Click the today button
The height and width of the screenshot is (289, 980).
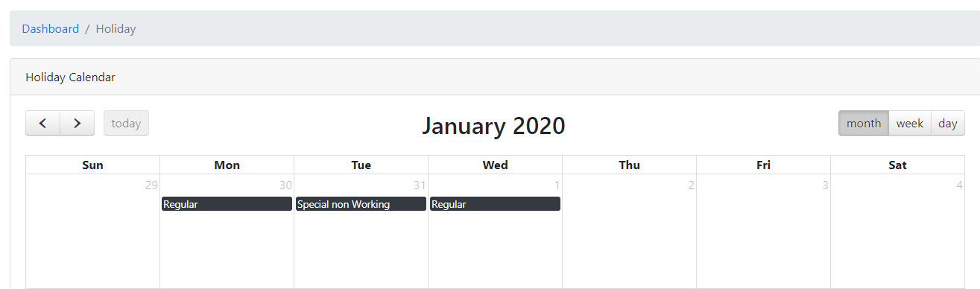(x=126, y=123)
